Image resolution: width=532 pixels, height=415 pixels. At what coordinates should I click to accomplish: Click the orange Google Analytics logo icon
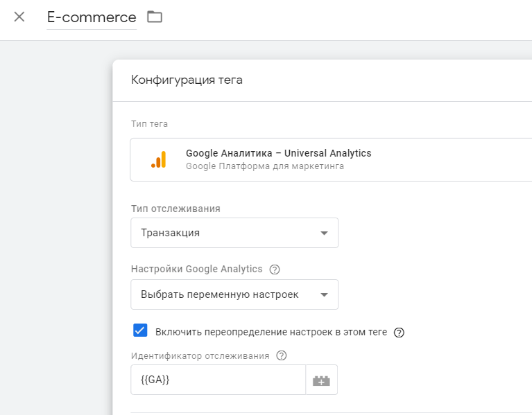click(159, 160)
